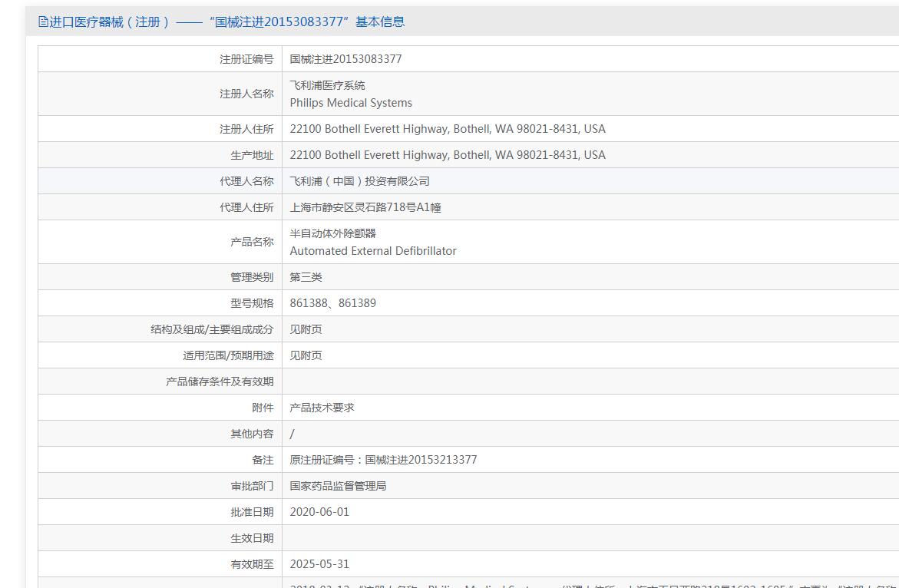The height and width of the screenshot is (588, 899).
Task: Select expiry date 2025-05-31
Action: click(319, 564)
